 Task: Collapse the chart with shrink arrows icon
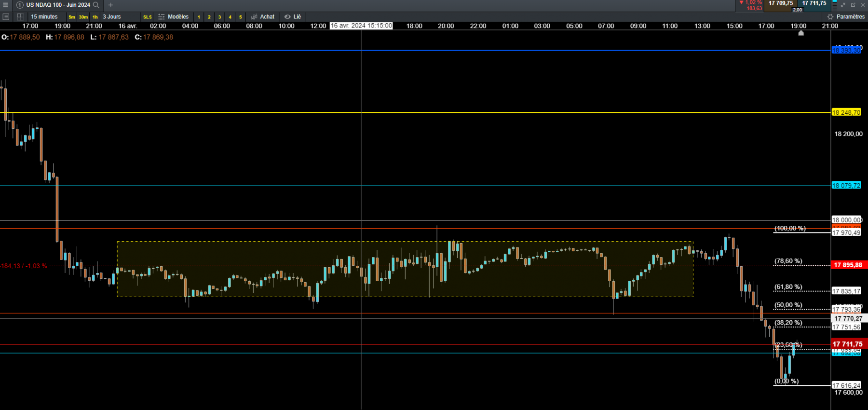coord(843,5)
